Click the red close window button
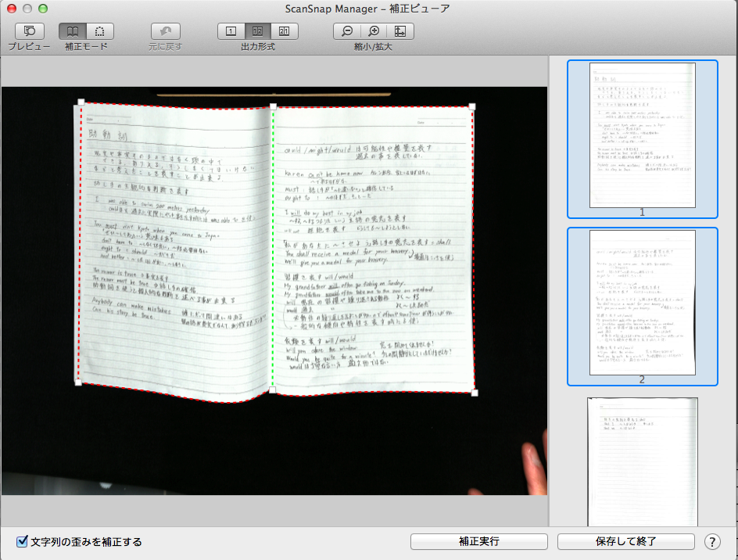This screenshot has width=738, height=560. [12, 9]
